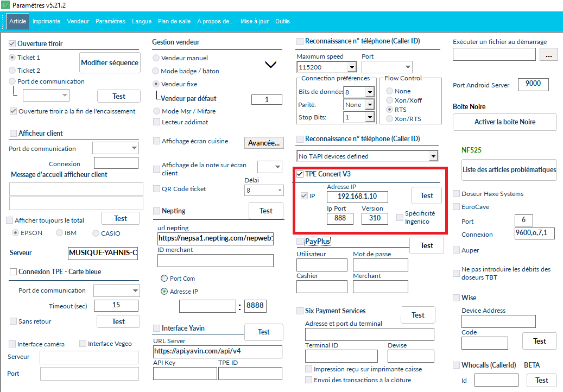Viewport: 563px width, 392px height.
Task: Enable the TPE Concert V3 IP checkbox
Action: [304, 196]
